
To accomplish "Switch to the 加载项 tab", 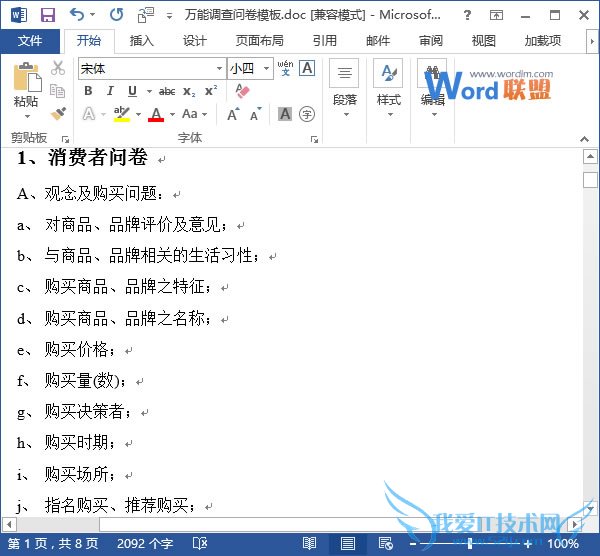I will point(543,41).
